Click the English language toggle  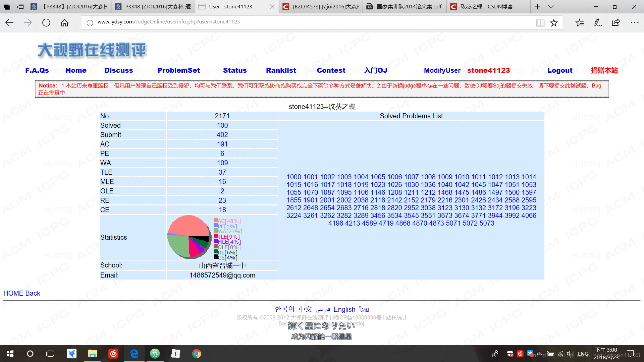click(x=345, y=309)
